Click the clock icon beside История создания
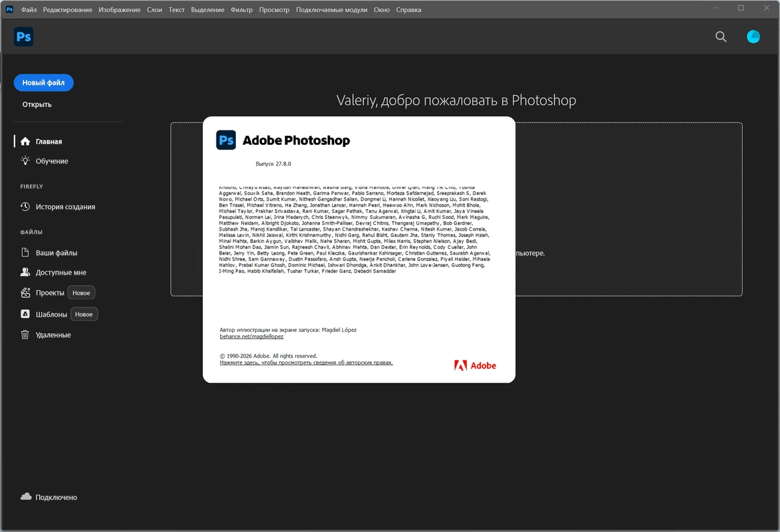Viewport: 780px width, 532px height. pos(25,207)
